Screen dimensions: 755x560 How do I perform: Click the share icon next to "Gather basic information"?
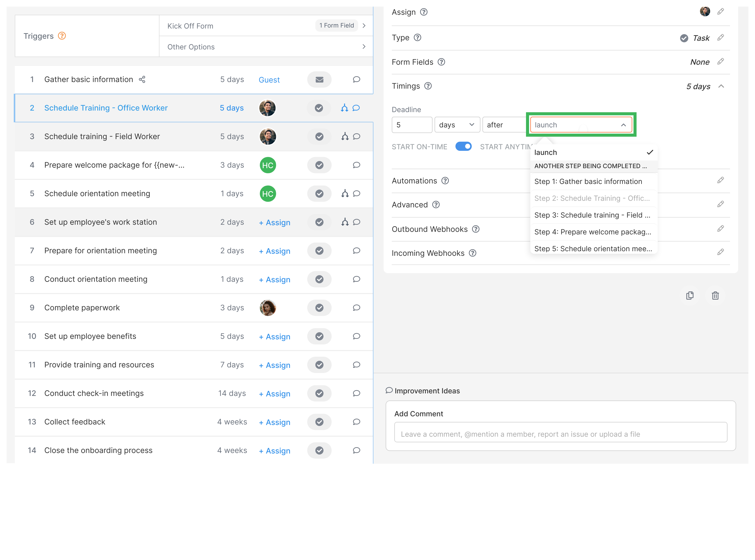coord(142,79)
